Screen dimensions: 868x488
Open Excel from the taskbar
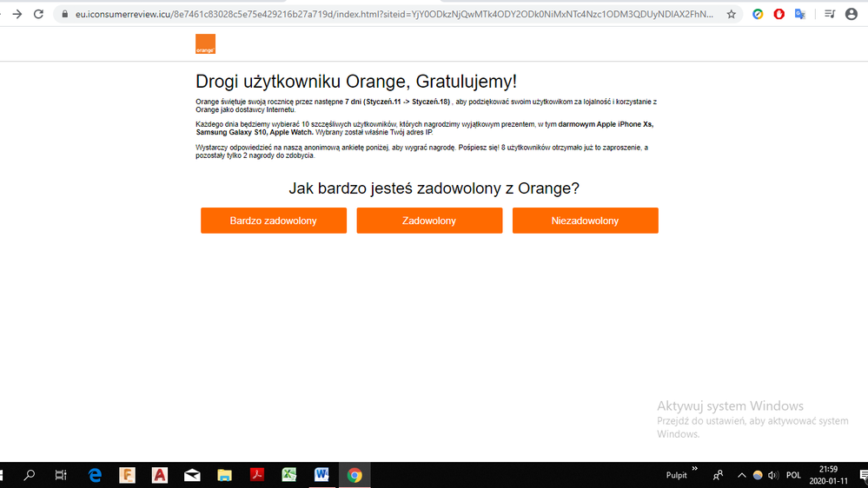click(x=289, y=475)
